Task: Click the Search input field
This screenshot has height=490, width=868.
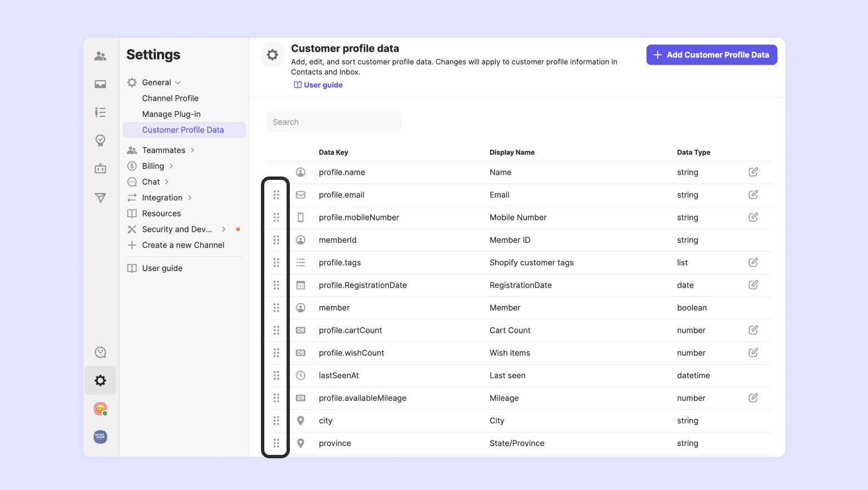Action: (333, 122)
